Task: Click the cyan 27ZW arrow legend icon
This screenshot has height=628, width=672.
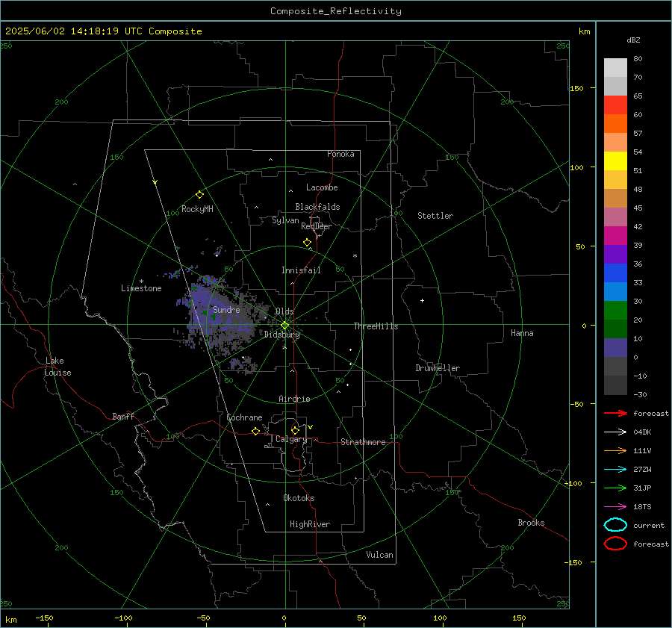Action: pos(615,470)
